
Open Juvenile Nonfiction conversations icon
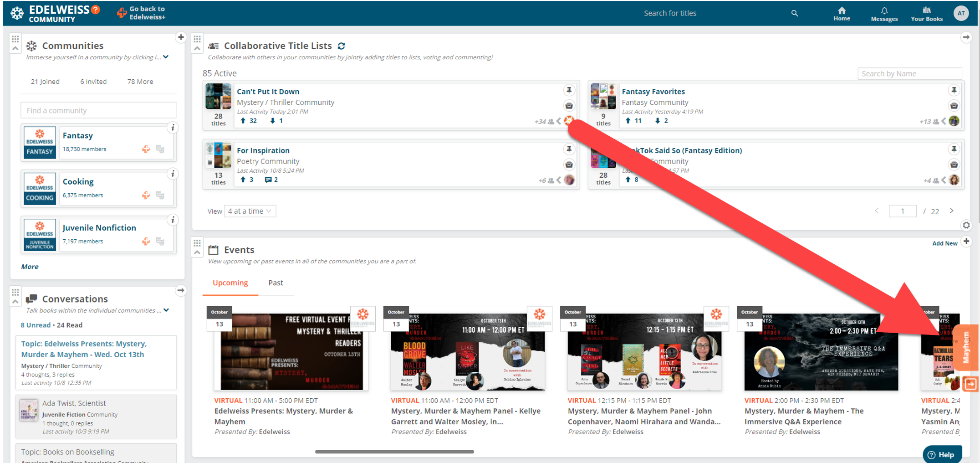tap(160, 241)
